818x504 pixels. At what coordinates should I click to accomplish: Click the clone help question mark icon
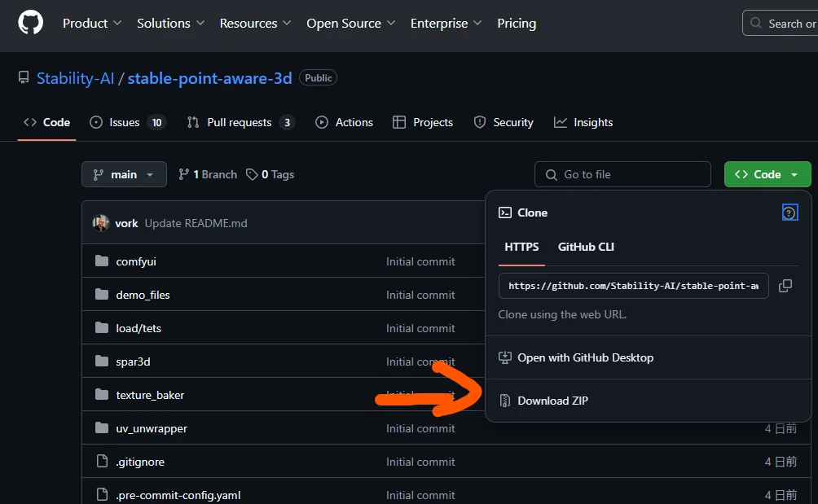[789, 213]
